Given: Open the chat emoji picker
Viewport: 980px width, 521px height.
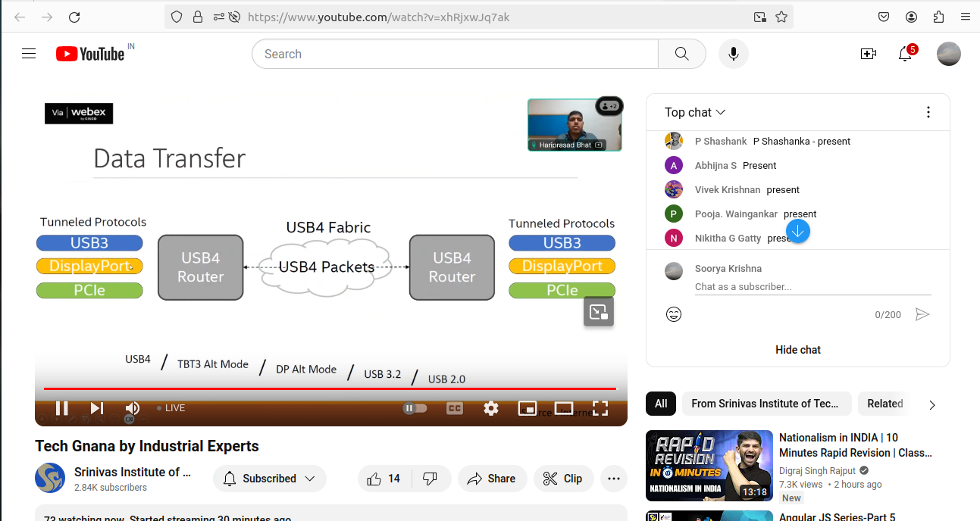Looking at the screenshot, I should tap(674, 314).
